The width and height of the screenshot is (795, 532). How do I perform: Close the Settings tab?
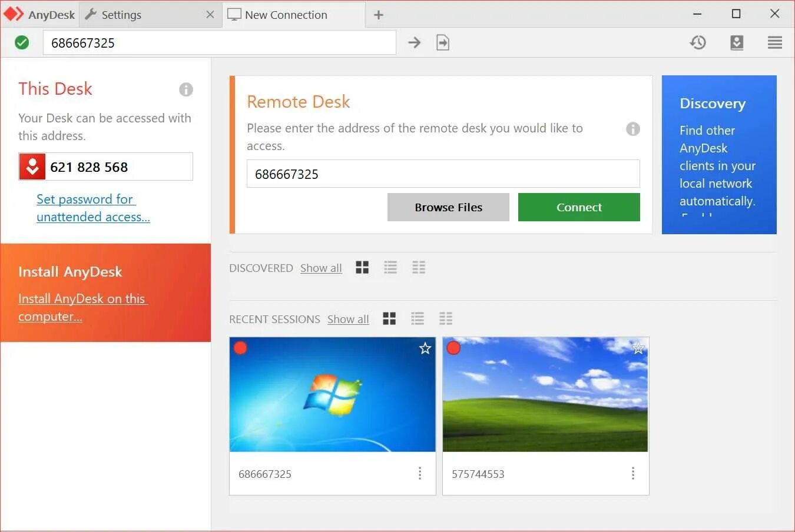coord(210,15)
